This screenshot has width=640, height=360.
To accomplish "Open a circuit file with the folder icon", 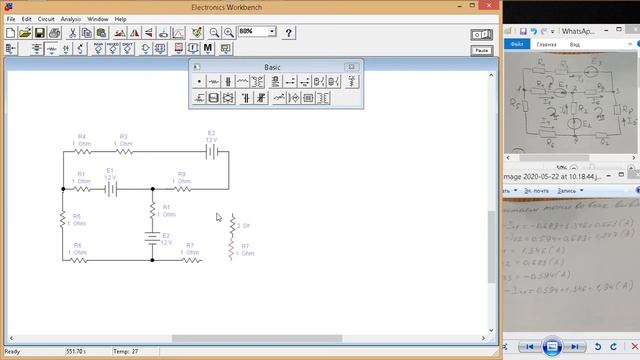I will click(25, 33).
